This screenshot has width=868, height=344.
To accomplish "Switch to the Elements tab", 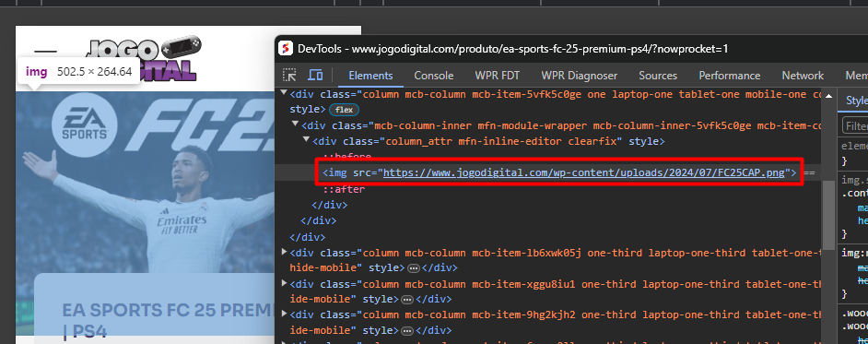I will (371, 76).
